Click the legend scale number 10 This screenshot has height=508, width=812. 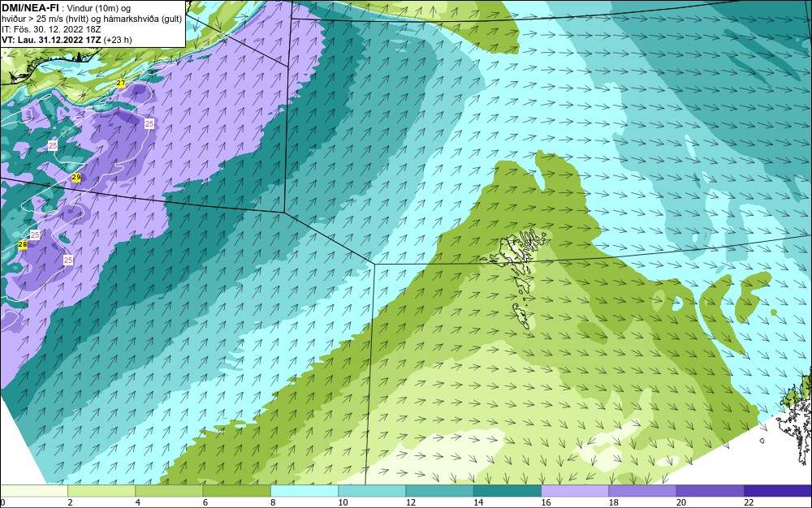[343, 502]
